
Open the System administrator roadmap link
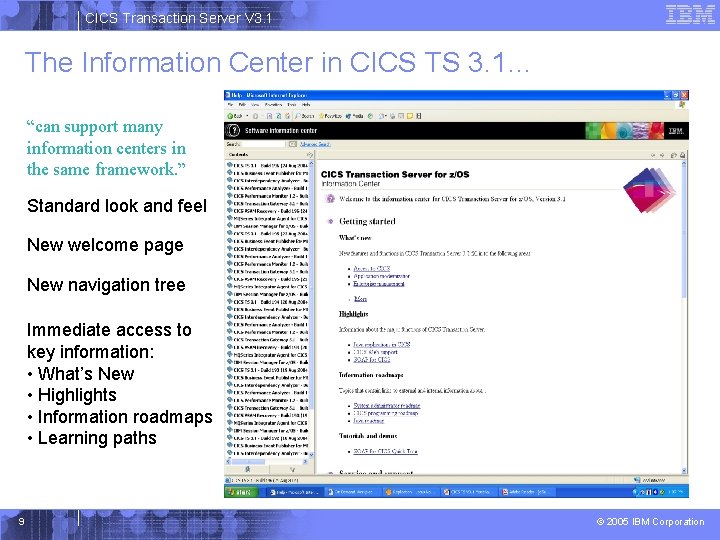coord(387,405)
